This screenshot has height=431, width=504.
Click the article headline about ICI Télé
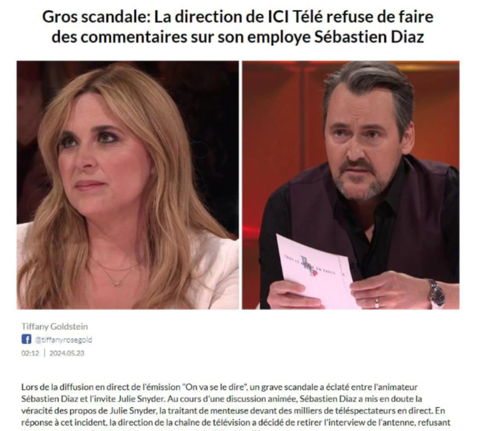click(x=238, y=27)
